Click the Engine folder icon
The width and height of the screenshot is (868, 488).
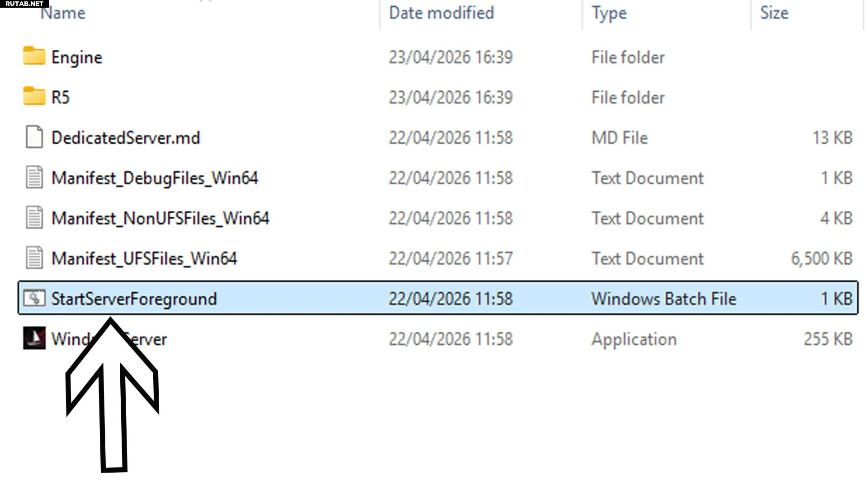[34, 56]
